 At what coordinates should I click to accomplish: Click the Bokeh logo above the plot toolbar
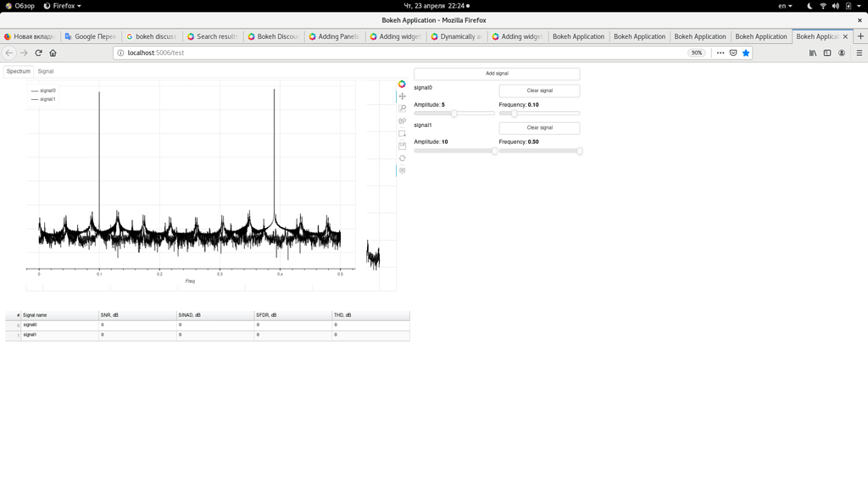pyautogui.click(x=402, y=84)
